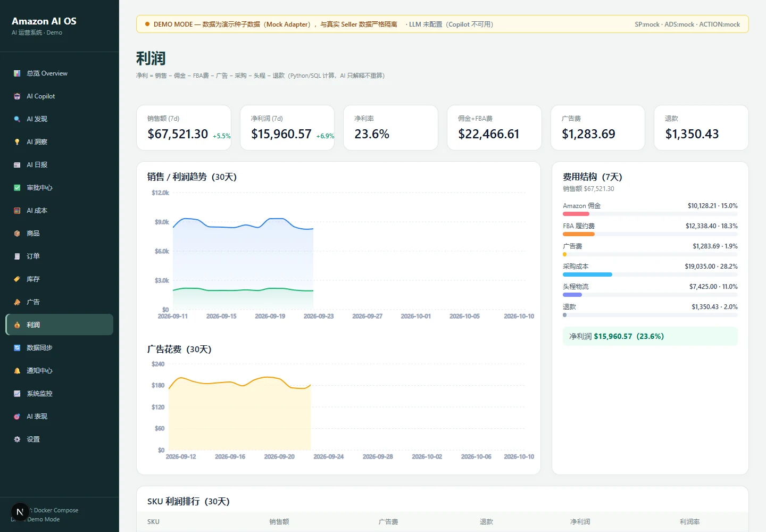Click the Amazon 佣金 red progress bar
Screen dimensions: 766x532
[x=576, y=214]
